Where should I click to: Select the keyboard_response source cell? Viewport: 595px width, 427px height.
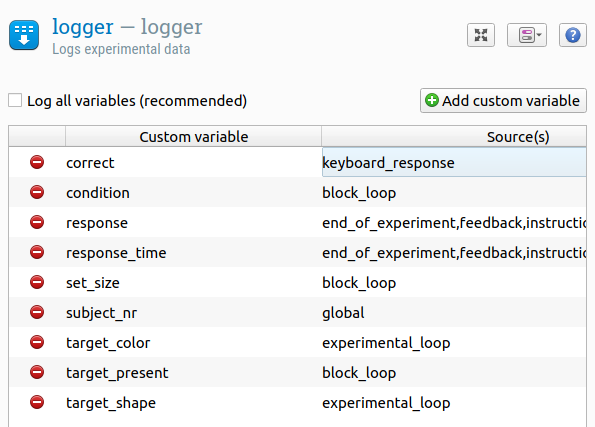coord(454,162)
